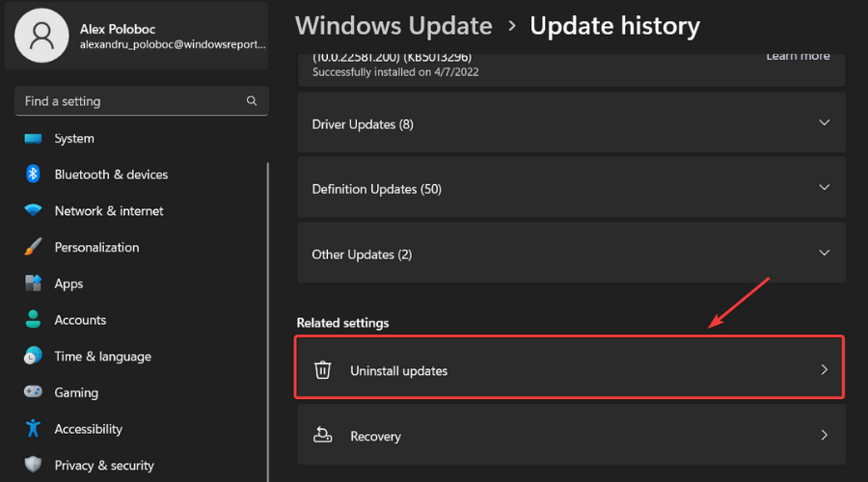Click the trash can Uninstall icon
The height and width of the screenshot is (482, 868).
[x=323, y=369]
